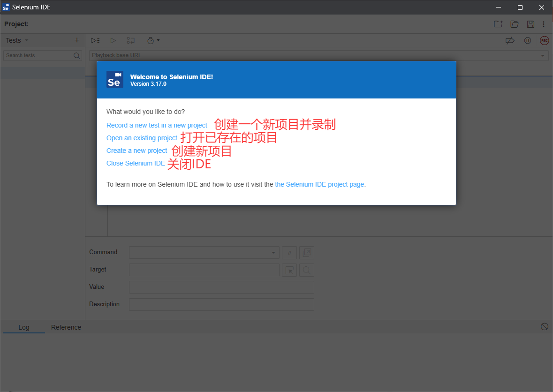Screen dimensions: 553x392
Task: Click Record a new test in a new project
Action: pyautogui.click(x=157, y=125)
